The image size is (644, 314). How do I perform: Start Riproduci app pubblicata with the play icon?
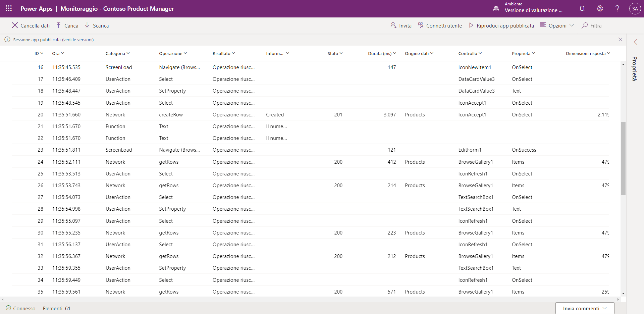pyautogui.click(x=471, y=25)
